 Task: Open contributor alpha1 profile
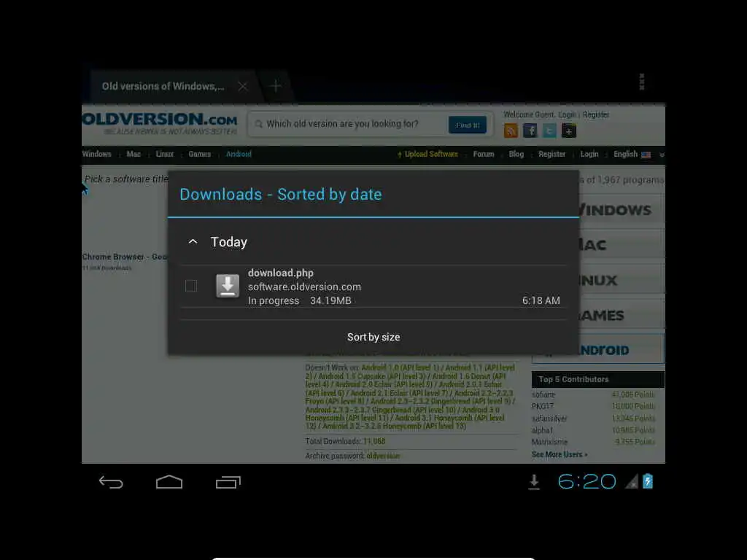tap(543, 430)
